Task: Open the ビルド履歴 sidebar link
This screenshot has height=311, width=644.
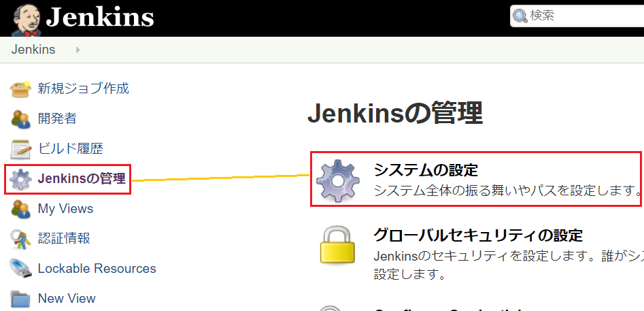Action: tap(70, 148)
